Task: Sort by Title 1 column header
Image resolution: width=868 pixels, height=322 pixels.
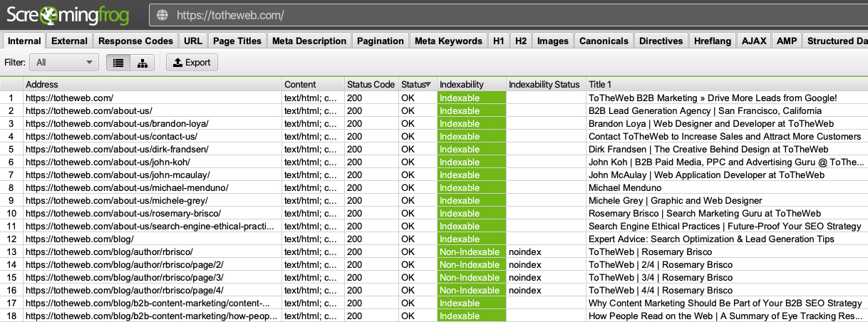Action: tap(727, 85)
